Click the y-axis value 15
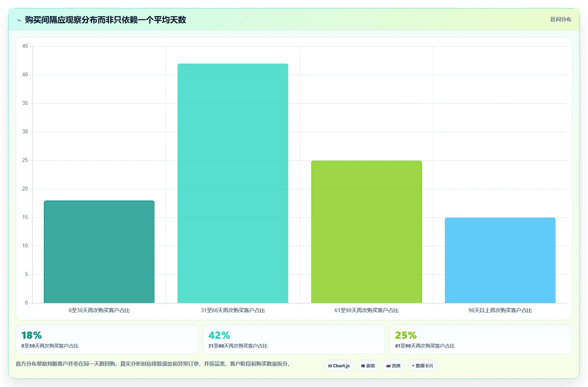Viewport: 588px width, 387px height. tap(25, 217)
